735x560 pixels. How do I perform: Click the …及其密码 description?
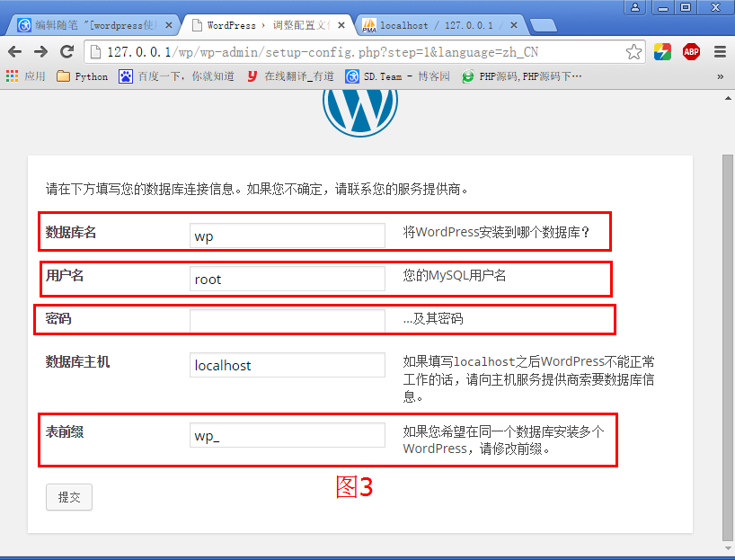[x=433, y=318]
